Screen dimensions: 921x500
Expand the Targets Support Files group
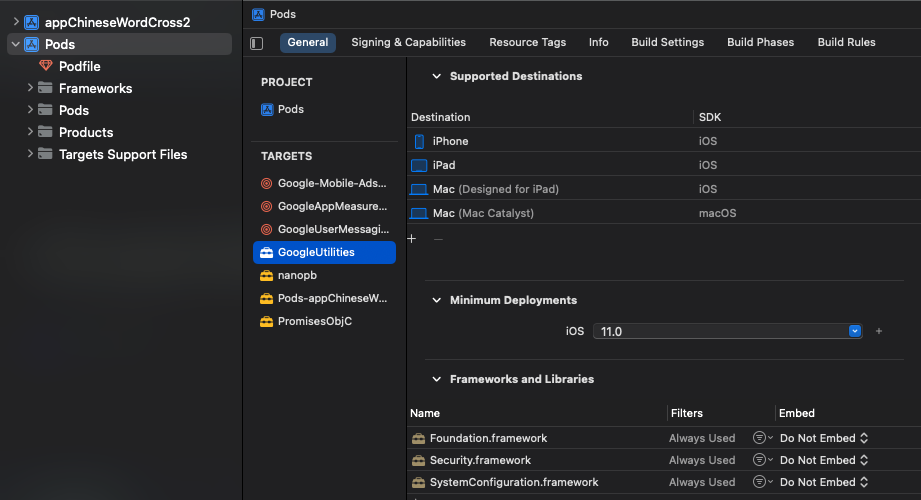click(30, 154)
